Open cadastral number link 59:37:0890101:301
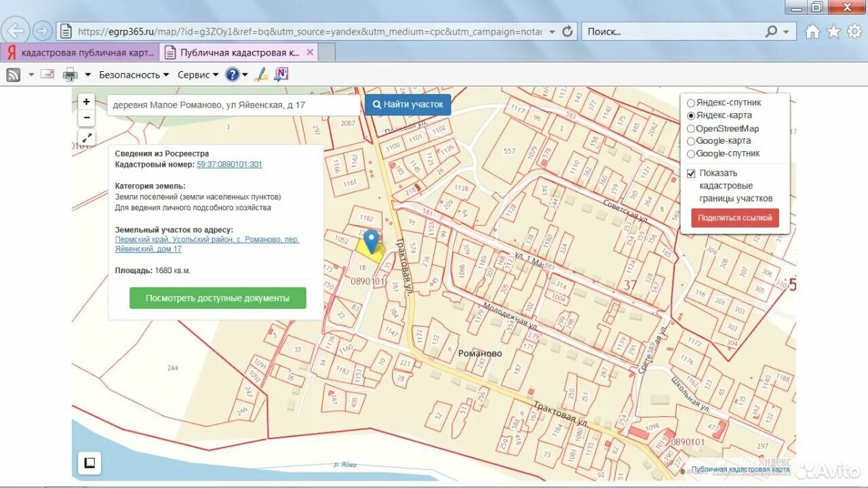This screenshot has height=488, width=868. (229, 165)
